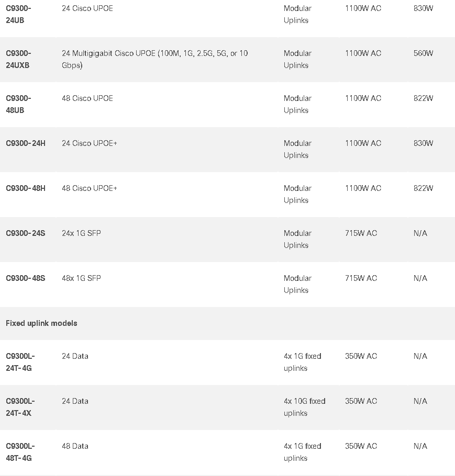
Task: Click the 560W PoE power value
Action: (424, 53)
